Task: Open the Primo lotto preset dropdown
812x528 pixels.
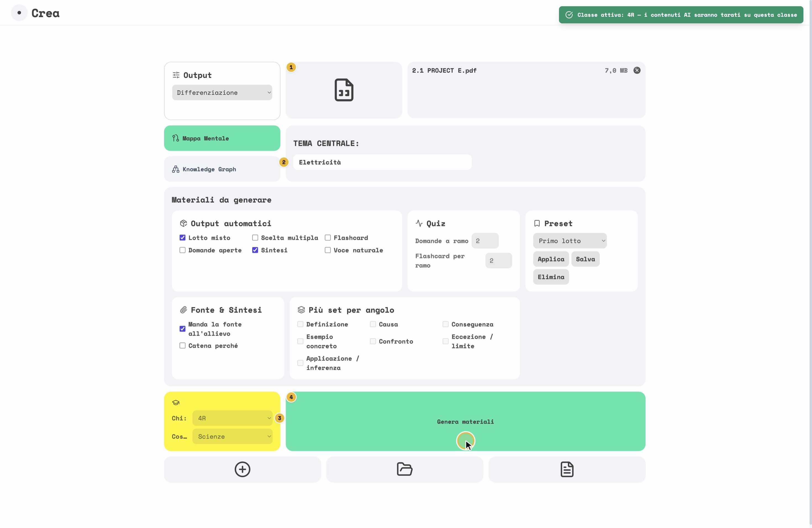Action: tap(570, 241)
